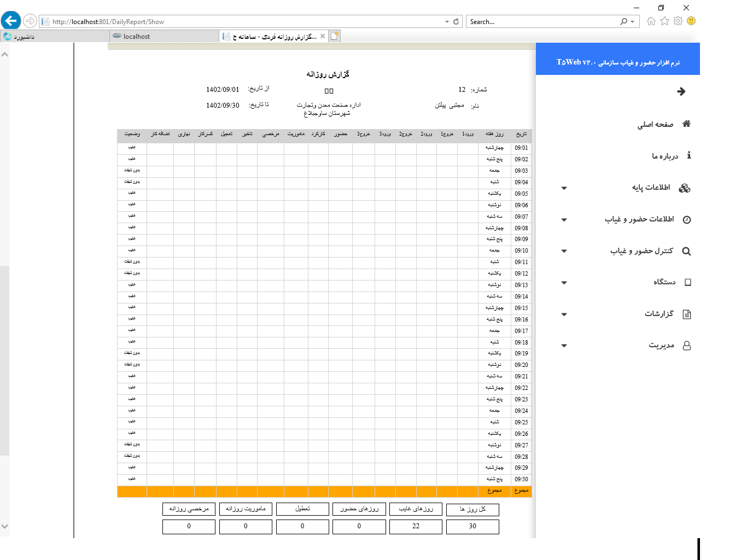Click the magnifier icon beside کنترل حضور و غیاب
The width and height of the screenshot is (747, 560).
pos(686,251)
